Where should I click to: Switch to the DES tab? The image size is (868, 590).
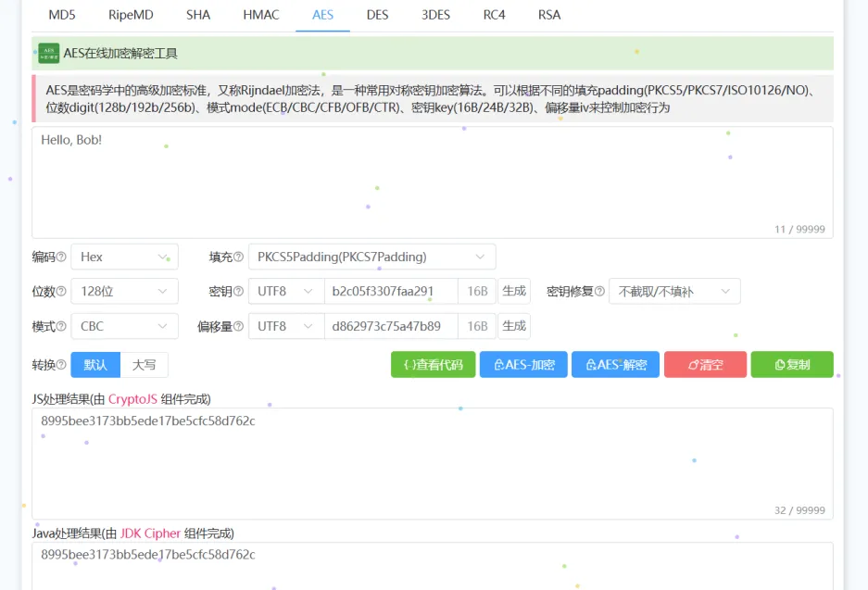point(378,15)
